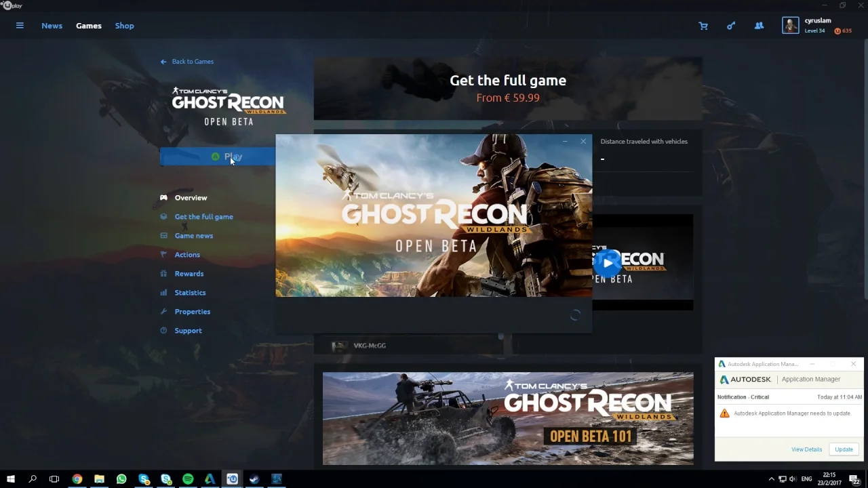Click the Properties wrench icon
868x488 pixels.
click(x=163, y=312)
